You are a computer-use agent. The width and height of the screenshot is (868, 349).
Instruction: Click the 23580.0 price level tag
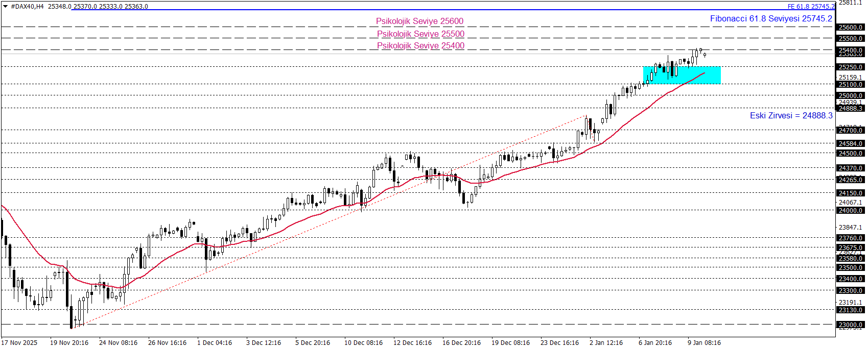[x=851, y=259]
